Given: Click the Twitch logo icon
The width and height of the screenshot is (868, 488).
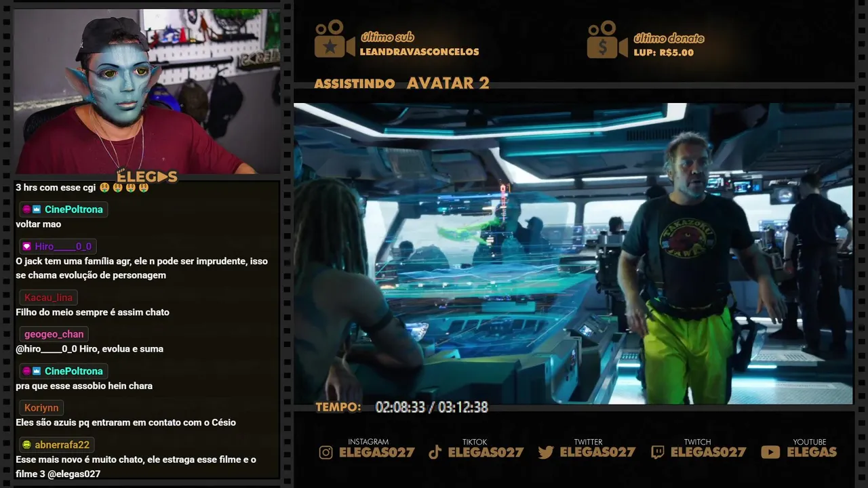Looking at the screenshot, I should click(x=658, y=453).
